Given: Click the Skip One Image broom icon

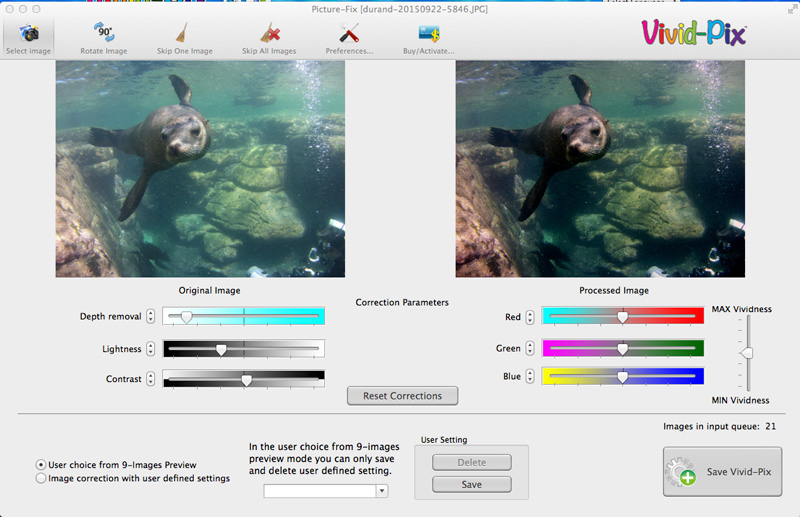Looking at the screenshot, I should point(182,33).
